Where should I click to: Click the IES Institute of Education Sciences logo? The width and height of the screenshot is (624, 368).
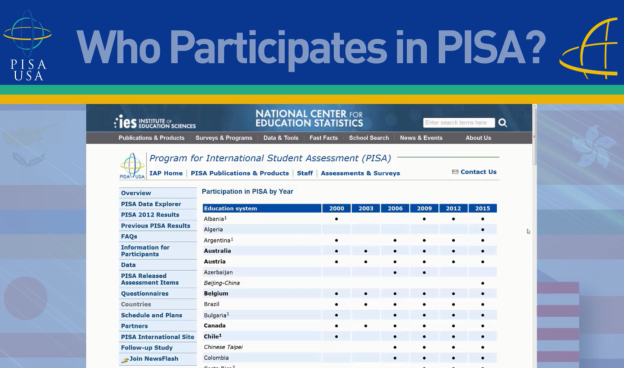pos(155,122)
